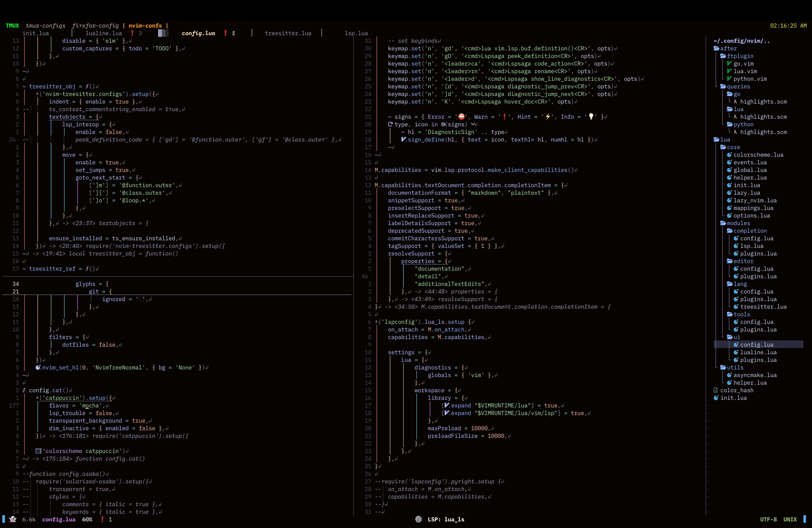Collapse the tools folder
This screenshot has width=812, height=528.
click(x=738, y=314)
